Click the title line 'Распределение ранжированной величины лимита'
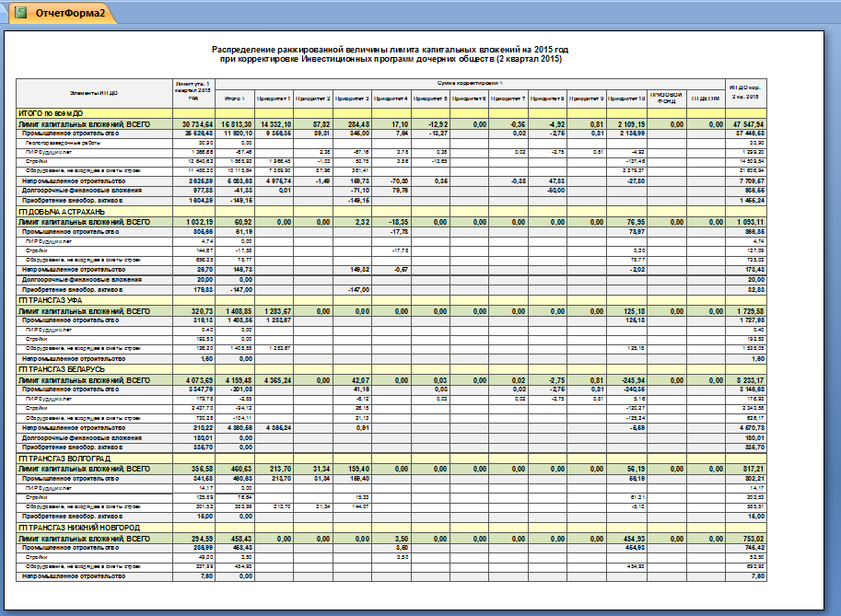 click(x=390, y=50)
